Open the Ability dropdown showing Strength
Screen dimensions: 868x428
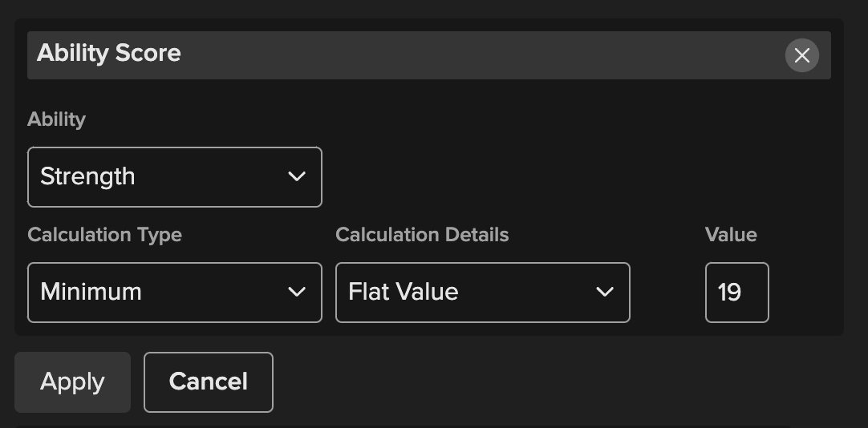(x=174, y=176)
